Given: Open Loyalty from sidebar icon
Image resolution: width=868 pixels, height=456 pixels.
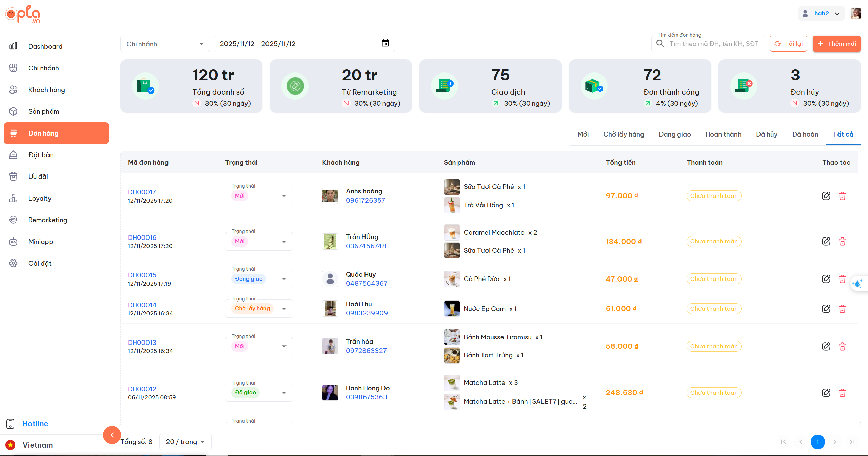Looking at the screenshot, I should 13,198.
